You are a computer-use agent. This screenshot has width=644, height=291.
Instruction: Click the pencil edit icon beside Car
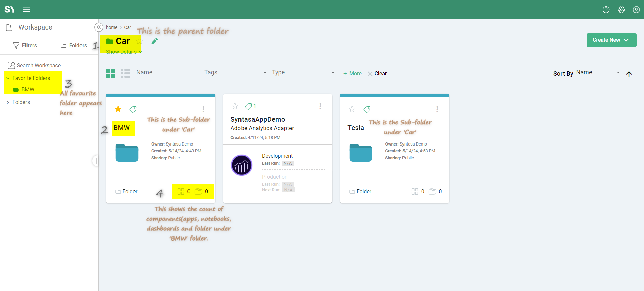tap(154, 41)
